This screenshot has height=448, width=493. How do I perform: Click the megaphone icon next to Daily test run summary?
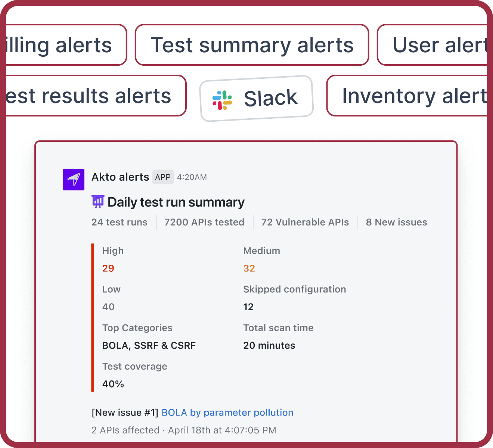coord(98,202)
